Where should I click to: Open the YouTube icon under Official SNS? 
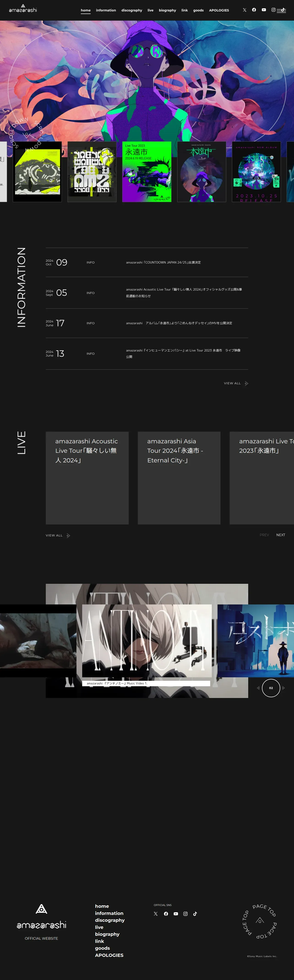(176, 914)
